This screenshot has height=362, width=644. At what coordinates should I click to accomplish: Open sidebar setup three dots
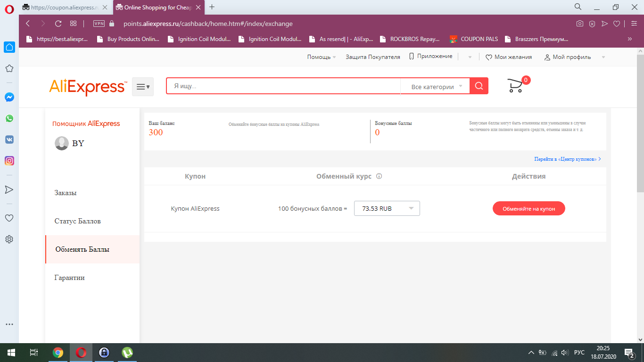(9, 324)
